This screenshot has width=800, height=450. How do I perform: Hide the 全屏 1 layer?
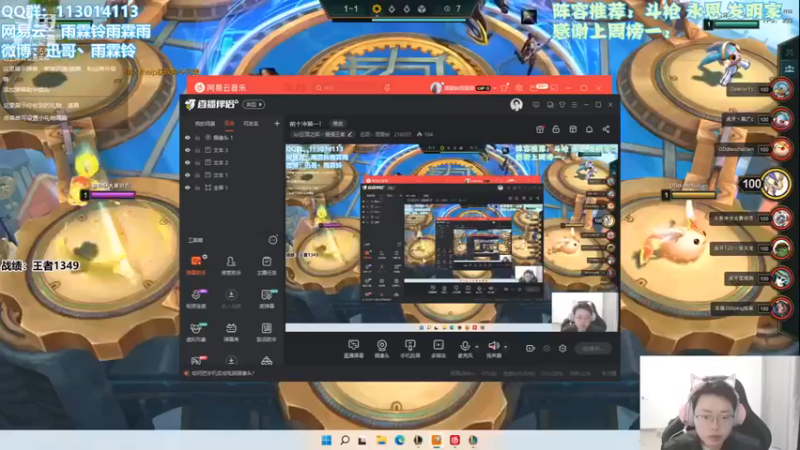[x=188, y=188]
